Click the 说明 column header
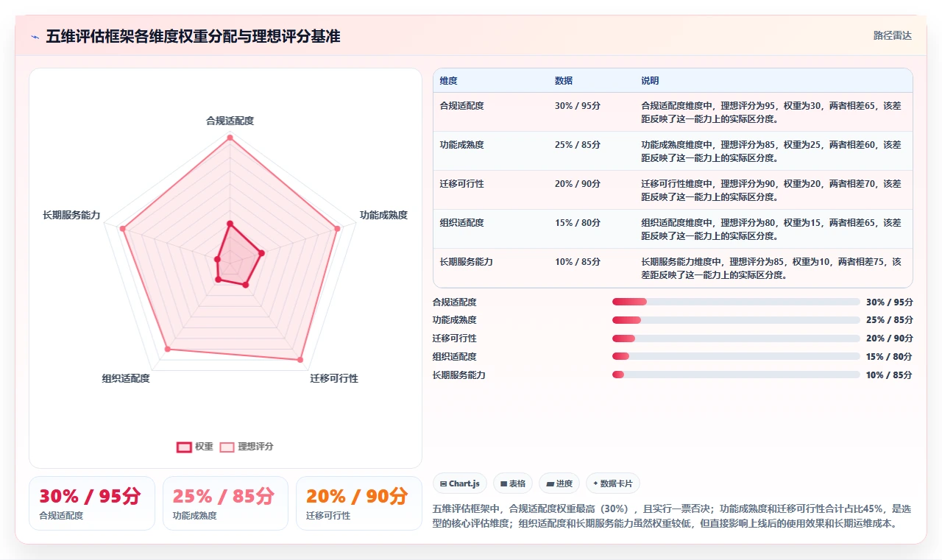This screenshot has width=942, height=560. pos(650,81)
